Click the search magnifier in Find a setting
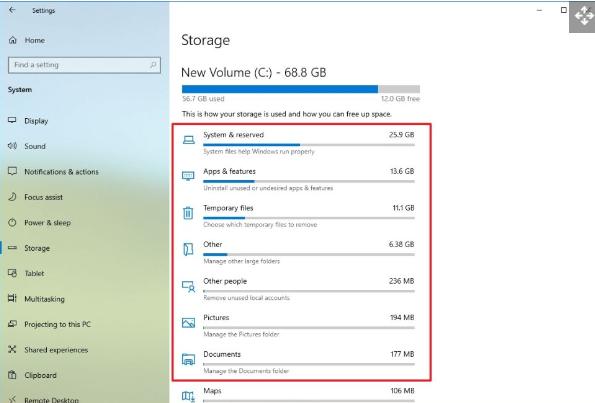595x403 pixels. [x=153, y=65]
